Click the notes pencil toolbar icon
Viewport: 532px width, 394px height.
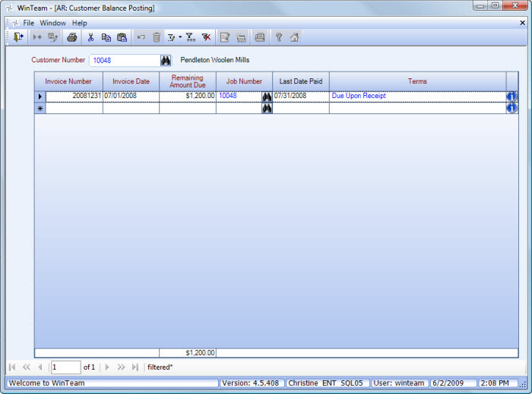(x=225, y=37)
